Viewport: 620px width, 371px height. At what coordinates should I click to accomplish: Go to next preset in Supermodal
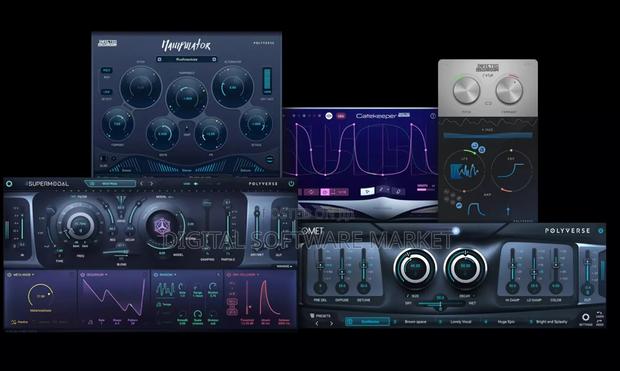coord(151,184)
